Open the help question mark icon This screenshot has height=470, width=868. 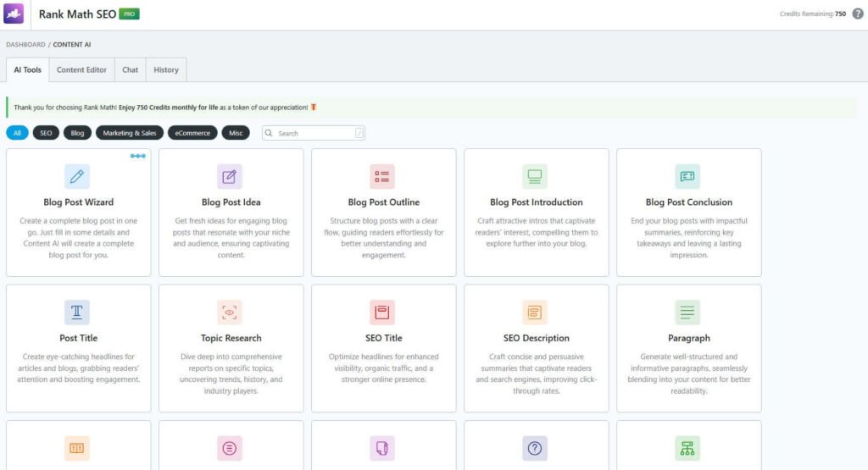coord(857,14)
